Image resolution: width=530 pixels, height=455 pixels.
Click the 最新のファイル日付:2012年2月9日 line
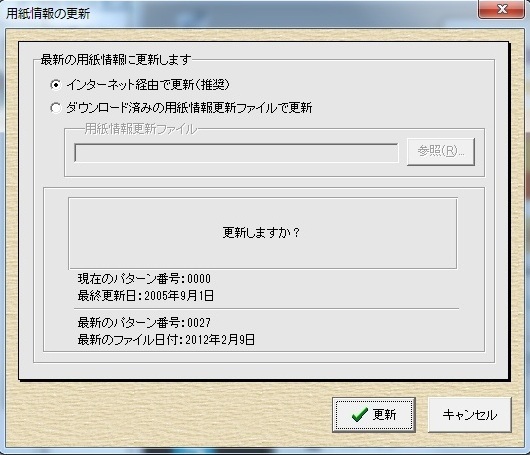[x=166, y=339]
